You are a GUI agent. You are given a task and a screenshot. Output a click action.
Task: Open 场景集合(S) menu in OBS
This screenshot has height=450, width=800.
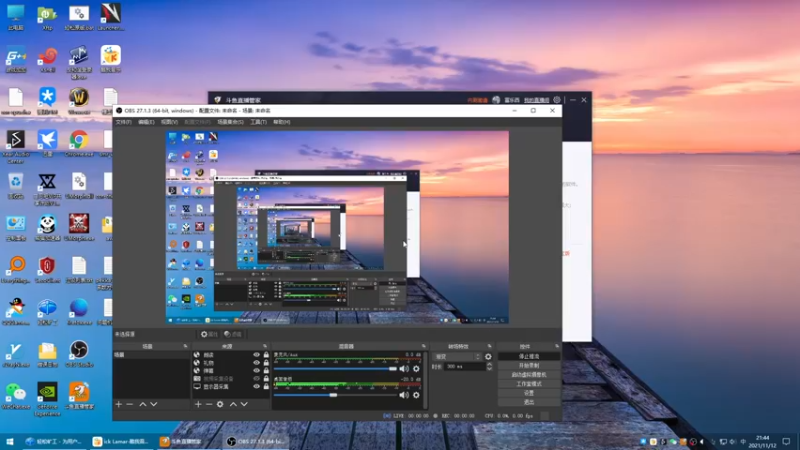(x=230, y=122)
